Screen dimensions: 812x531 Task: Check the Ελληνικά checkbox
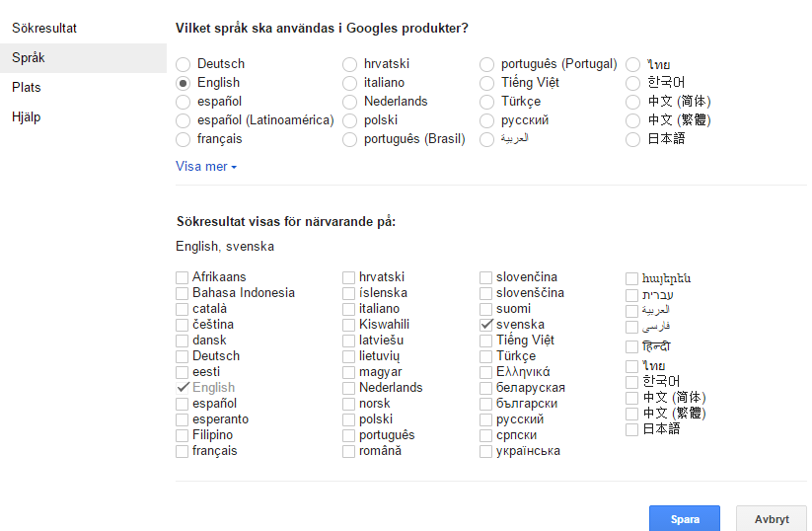(x=485, y=372)
